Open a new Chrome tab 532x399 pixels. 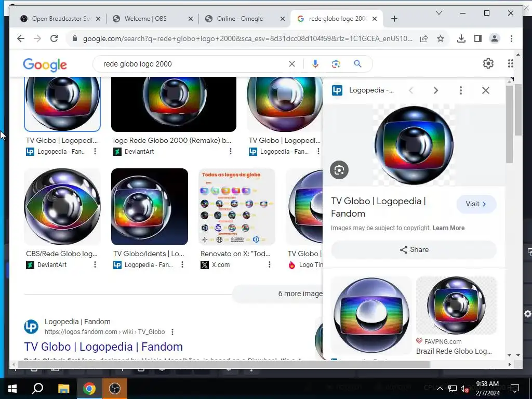394,19
